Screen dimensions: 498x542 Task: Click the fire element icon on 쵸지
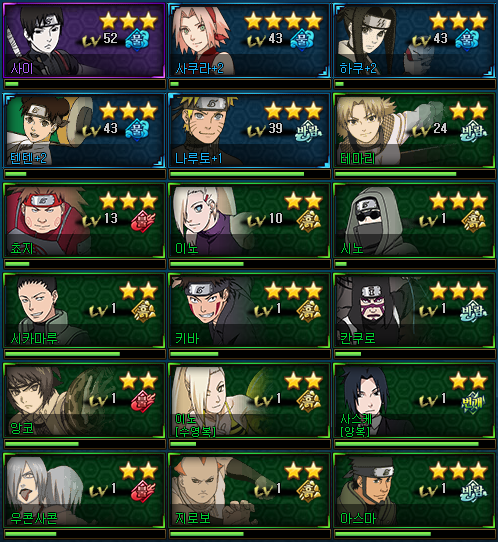pyautogui.click(x=143, y=221)
